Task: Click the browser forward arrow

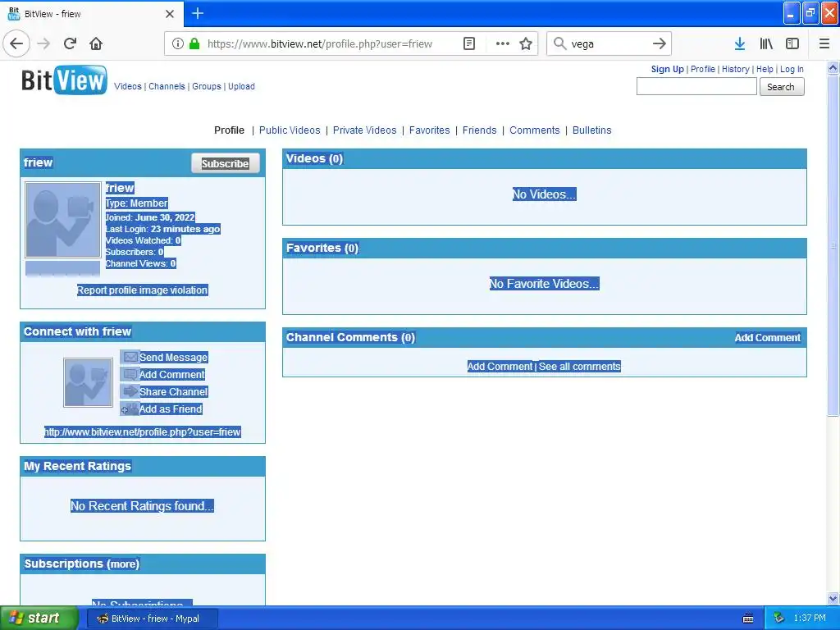Action: pos(43,43)
